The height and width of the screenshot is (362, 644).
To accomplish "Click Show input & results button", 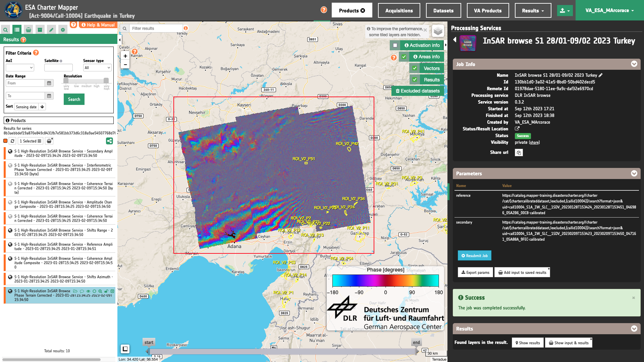I will pyautogui.click(x=569, y=343).
